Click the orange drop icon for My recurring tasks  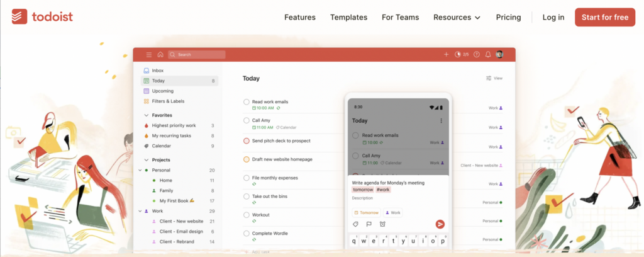[x=146, y=135]
